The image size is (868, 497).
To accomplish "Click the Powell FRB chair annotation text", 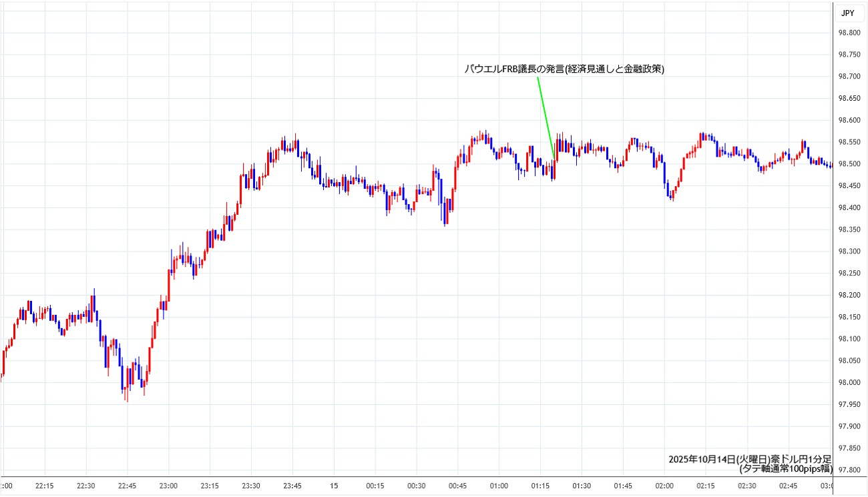I will coord(564,69).
